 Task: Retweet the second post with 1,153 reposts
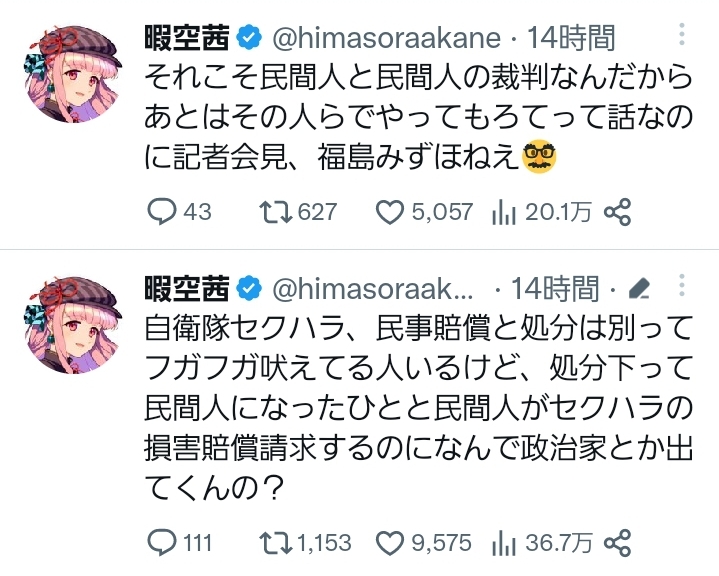273,542
